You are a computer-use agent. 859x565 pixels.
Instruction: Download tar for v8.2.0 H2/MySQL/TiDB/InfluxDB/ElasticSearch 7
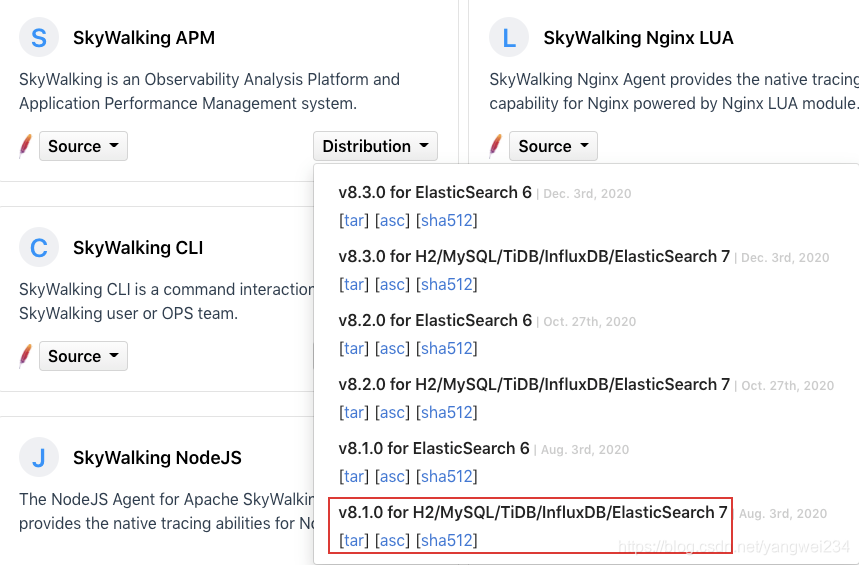[353, 413]
